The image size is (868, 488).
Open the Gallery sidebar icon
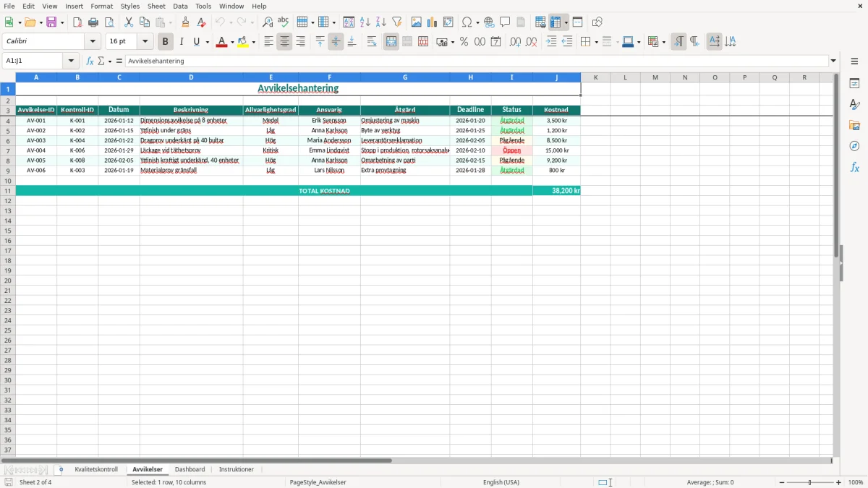[x=854, y=125]
